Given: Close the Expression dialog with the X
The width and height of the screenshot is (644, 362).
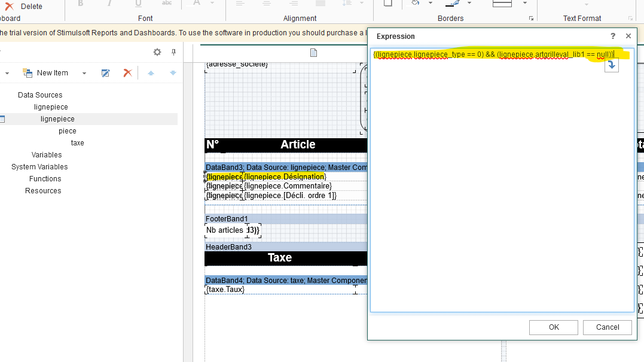Looking at the screenshot, I should tap(628, 36).
